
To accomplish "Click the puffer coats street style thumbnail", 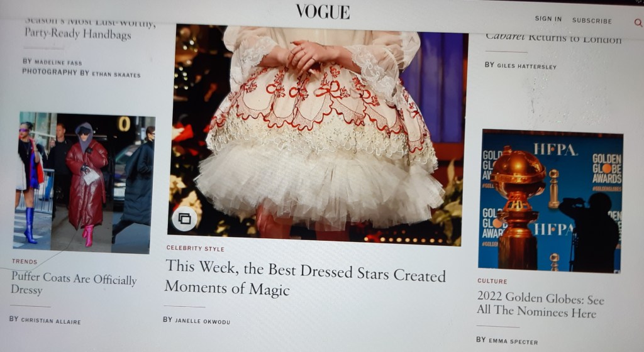I will (84, 182).
